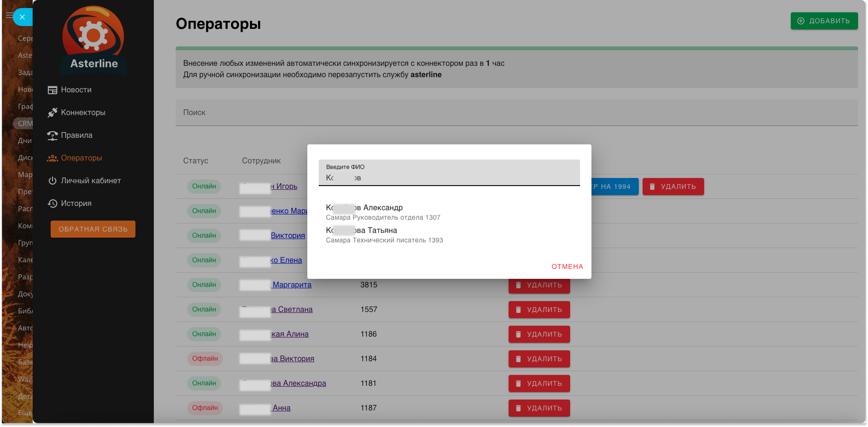The image size is (868, 427).
Task: Delete operator Александра with УДАЛИТЬ
Action: 539,383
